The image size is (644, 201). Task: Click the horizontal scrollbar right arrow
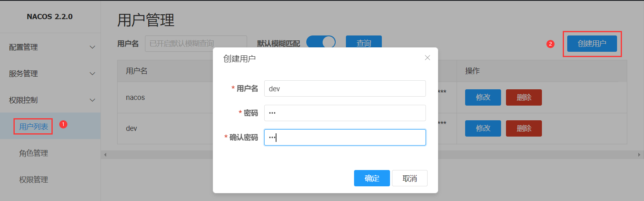[639, 155]
